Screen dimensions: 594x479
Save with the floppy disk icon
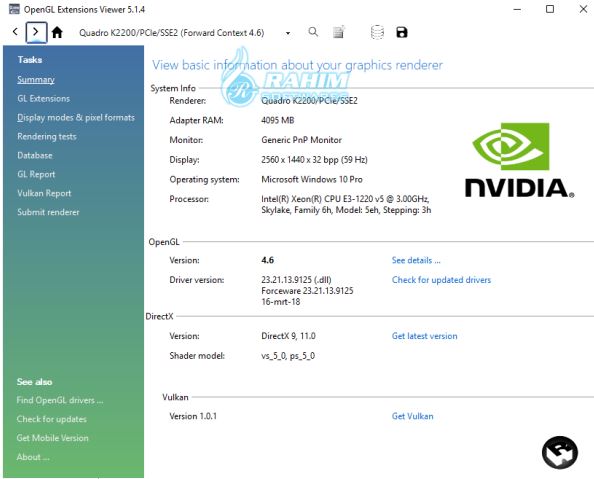(402, 32)
